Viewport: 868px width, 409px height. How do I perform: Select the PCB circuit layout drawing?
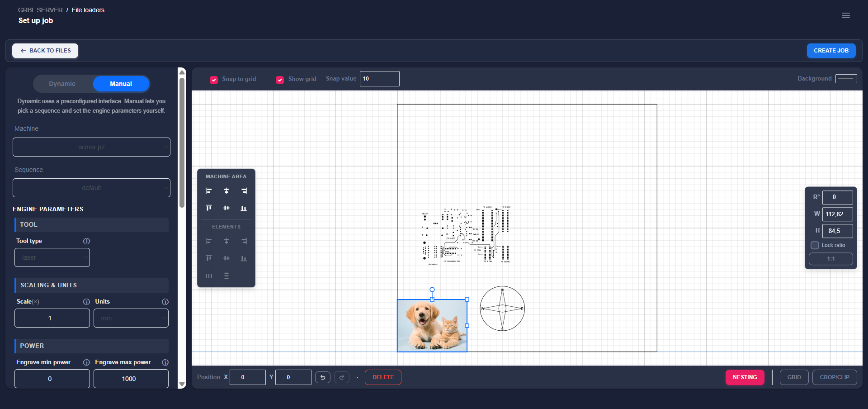[x=466, y=235]
